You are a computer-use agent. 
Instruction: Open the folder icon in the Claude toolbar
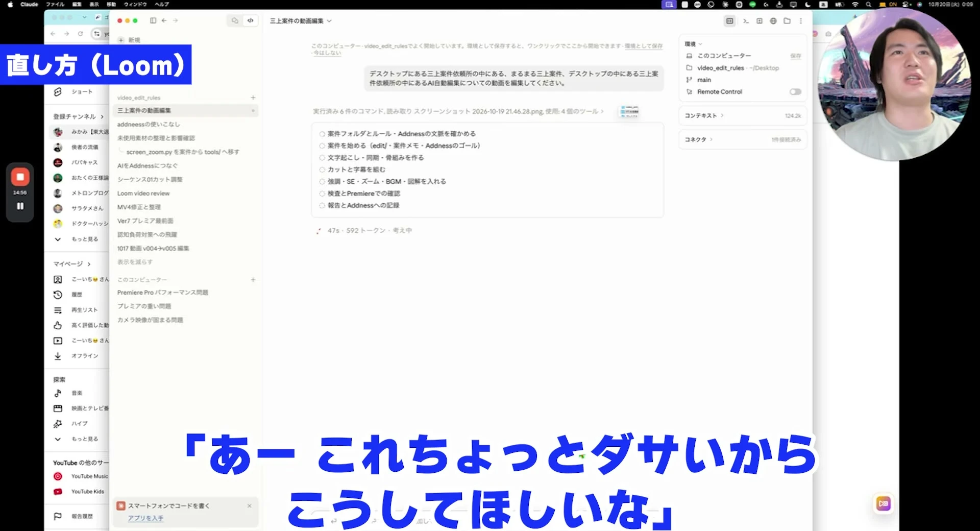(787, 21)
